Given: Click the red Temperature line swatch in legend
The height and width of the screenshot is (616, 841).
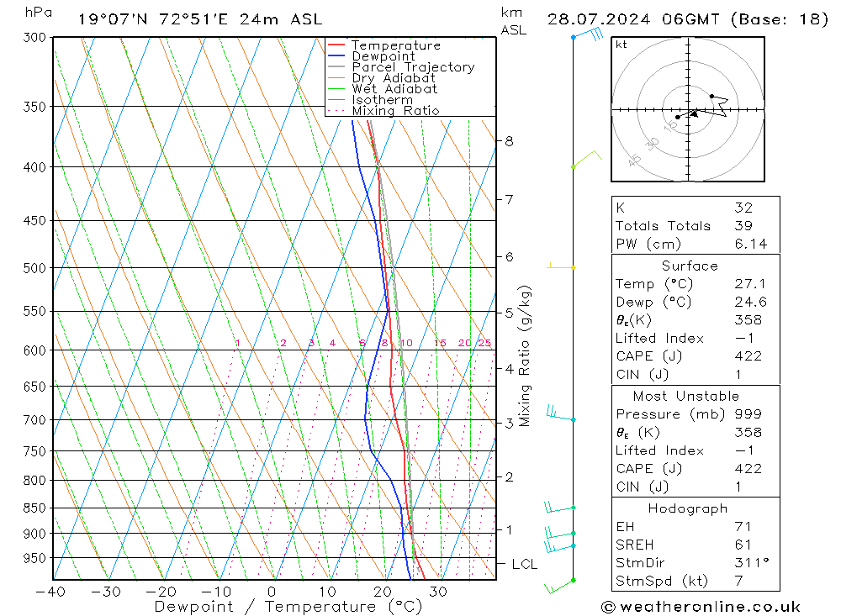Looking at the screenshot, I should click(337, 45).
